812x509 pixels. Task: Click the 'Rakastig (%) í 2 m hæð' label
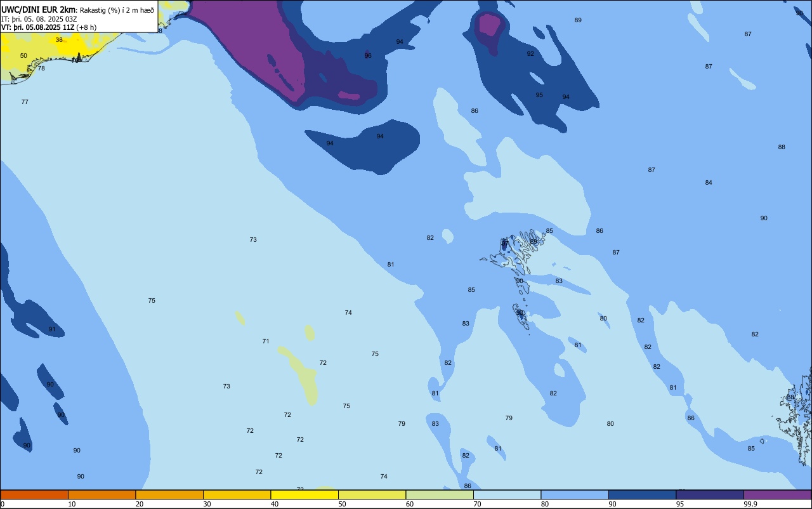[117, 10]
